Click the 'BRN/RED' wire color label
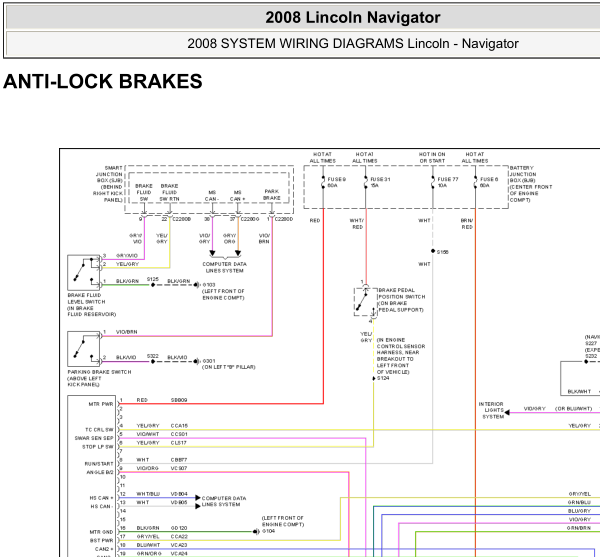This screenshot has width=600, height=557. tap(467, 224)
